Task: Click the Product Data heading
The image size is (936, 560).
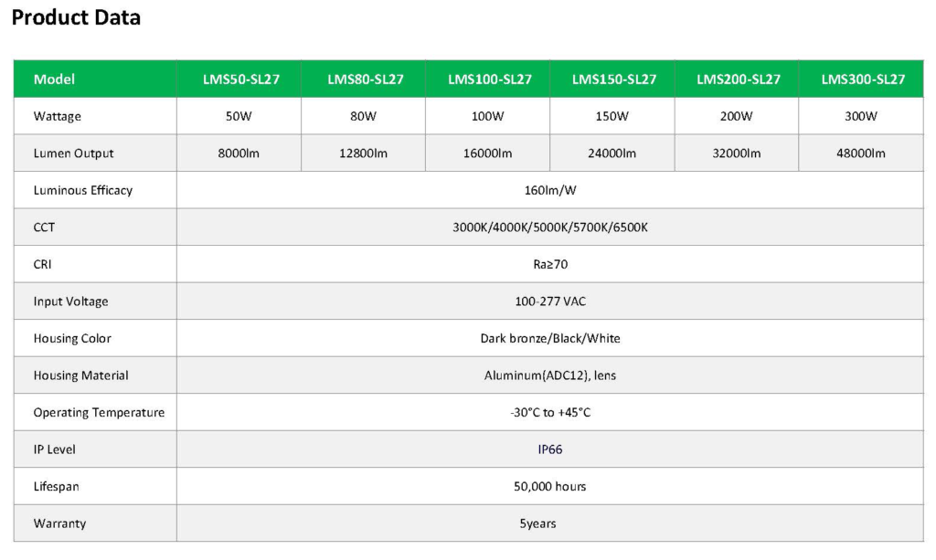Action: (x=76, y=17)
